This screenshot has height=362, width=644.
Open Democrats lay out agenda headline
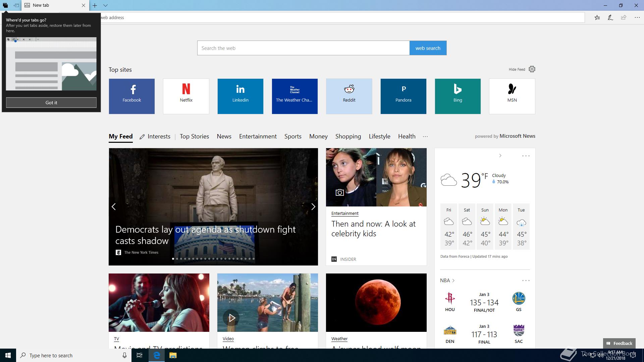pos(205,235)
